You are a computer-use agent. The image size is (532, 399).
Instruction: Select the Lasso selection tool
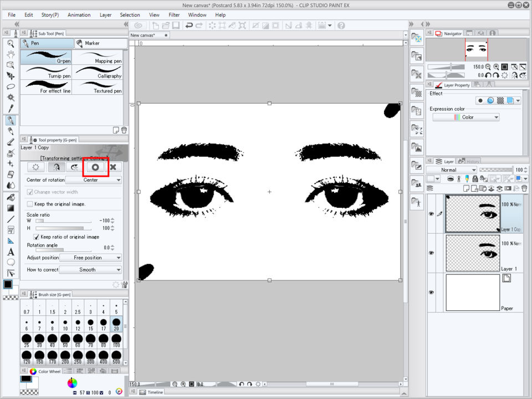[x=10, y=87]
